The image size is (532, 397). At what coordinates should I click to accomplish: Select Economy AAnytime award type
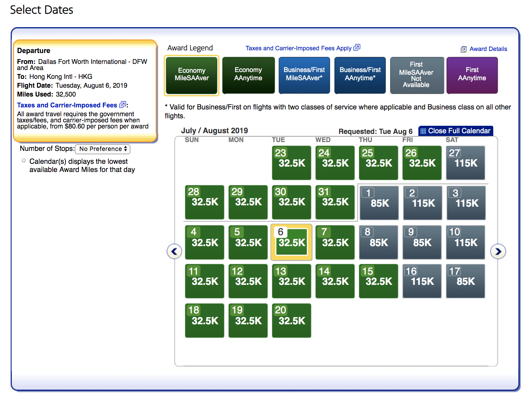248,75
